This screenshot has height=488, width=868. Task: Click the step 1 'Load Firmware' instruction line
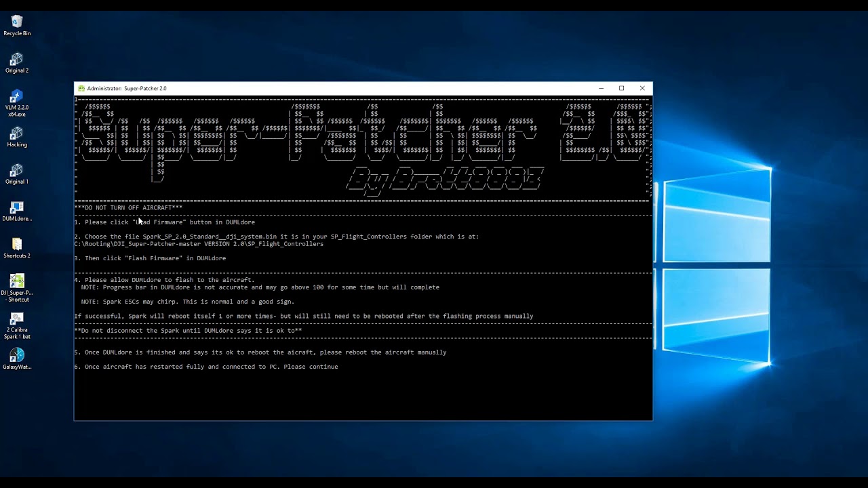pos(165,222)
